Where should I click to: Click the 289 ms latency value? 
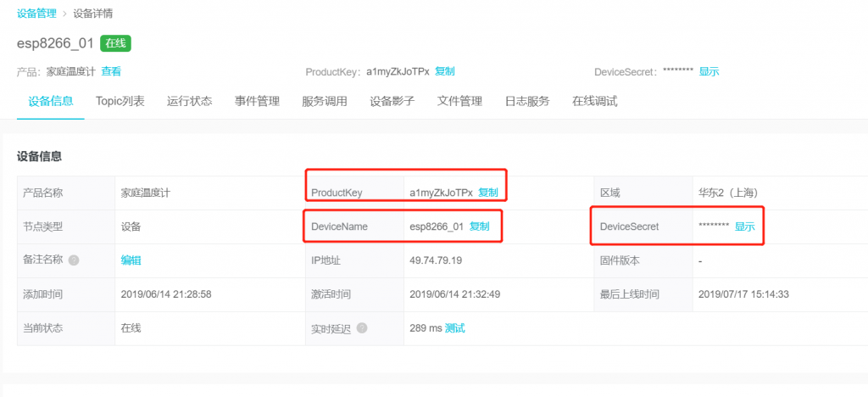(x=426, y=328)
